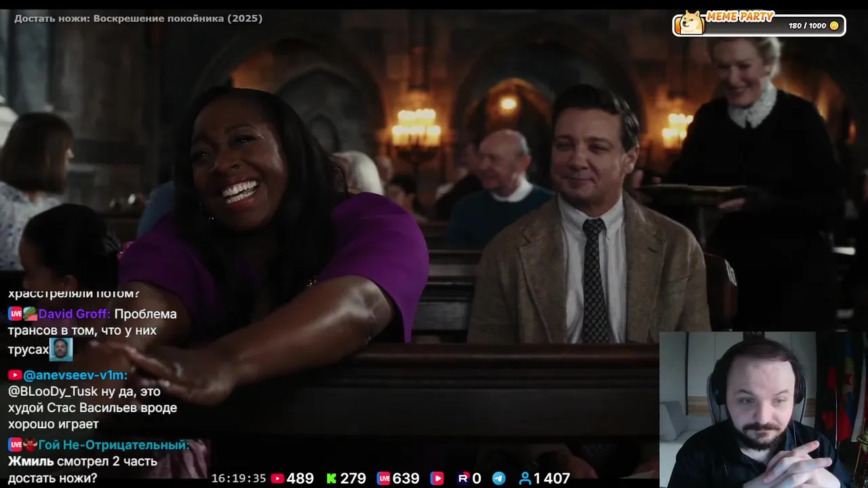The image size is (868, 488).
Task: Click the clock reading 16:19:35
Action: tap(239, 479)
